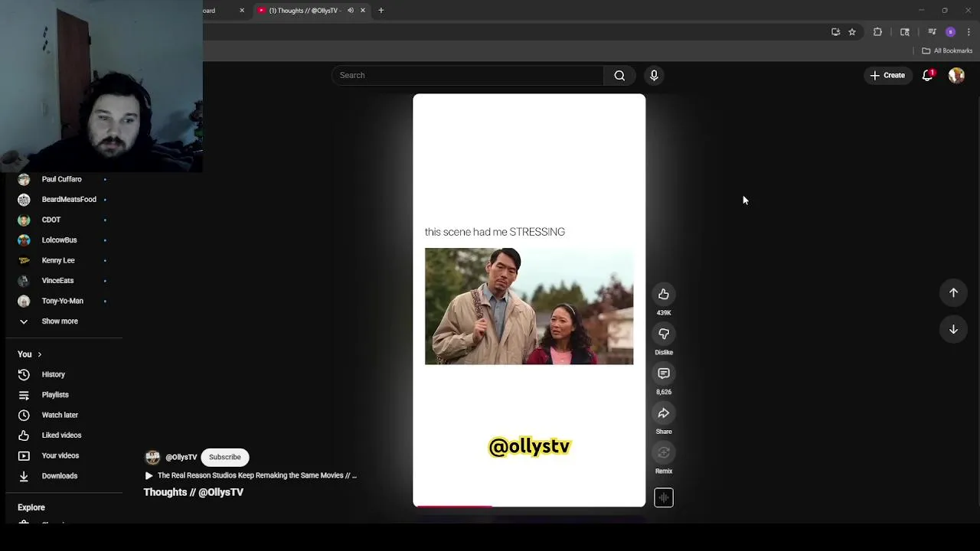Open Chrome extensions puzzle icon
Image resolution: width=980 pixels, height=551 pixels.
877,32
